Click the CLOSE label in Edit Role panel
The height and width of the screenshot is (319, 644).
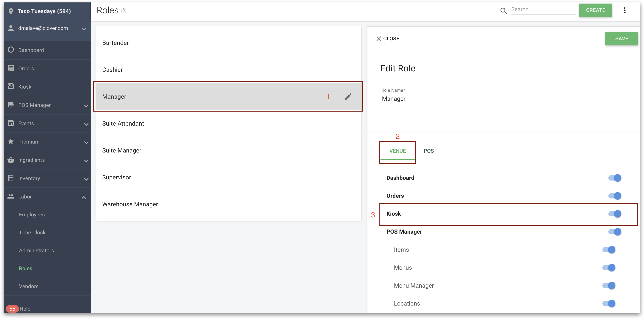pyautogui.click(x=391, y=38)
